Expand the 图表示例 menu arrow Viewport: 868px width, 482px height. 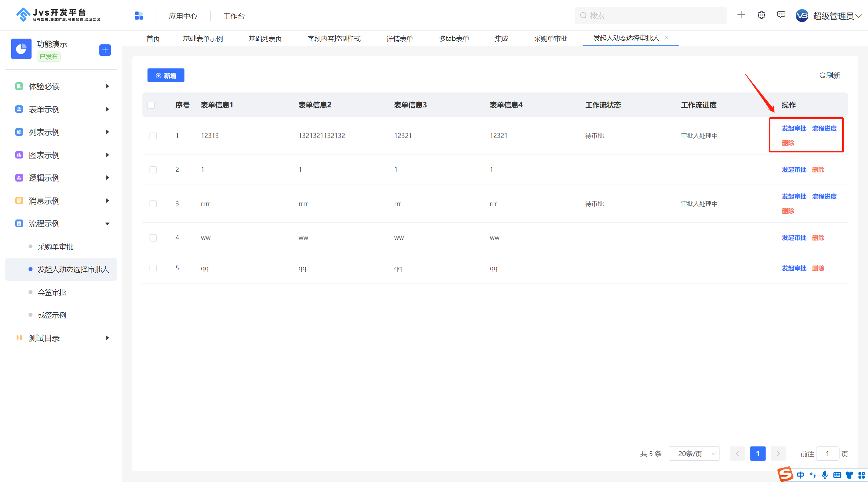107,155
